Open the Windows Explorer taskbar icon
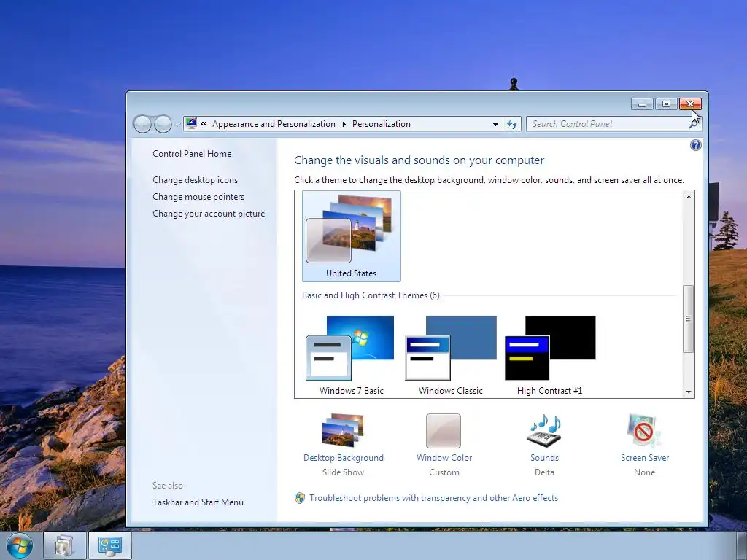The width and height of the screenshot is (747, 560). pyautogui.click(x=64, y=545)
